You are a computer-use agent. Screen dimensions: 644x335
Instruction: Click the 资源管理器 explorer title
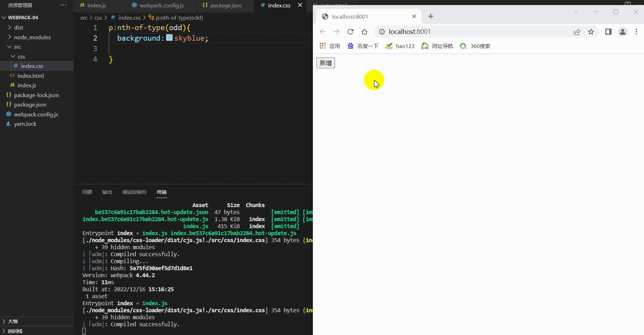(20, 5)
